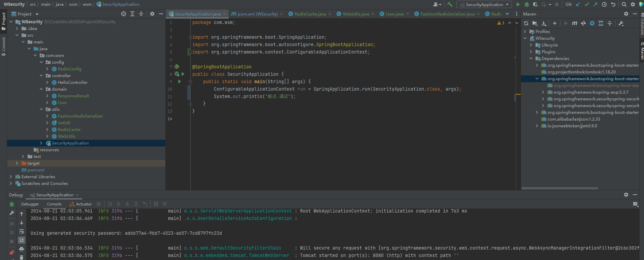Viewport: 644px width, 260px height.
Task: Click the Build project hammer icon
Action: click(x=450, y=4)
